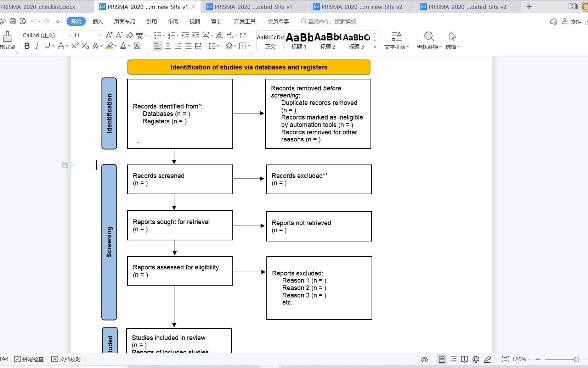
Task: Switch to outline view in status bar
Action: click(453, 359)
